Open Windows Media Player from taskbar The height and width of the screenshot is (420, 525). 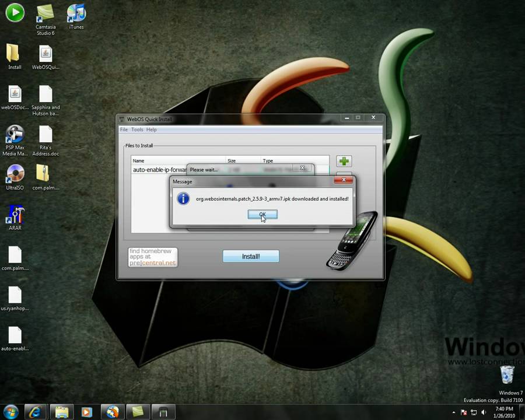point(86,412)
